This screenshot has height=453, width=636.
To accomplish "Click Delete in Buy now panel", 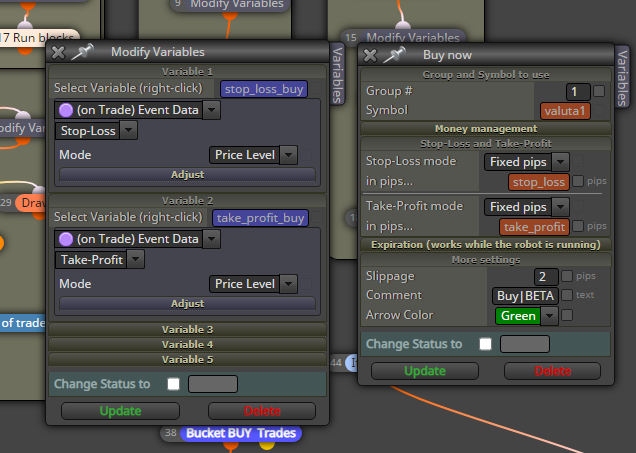I will 552,371.
